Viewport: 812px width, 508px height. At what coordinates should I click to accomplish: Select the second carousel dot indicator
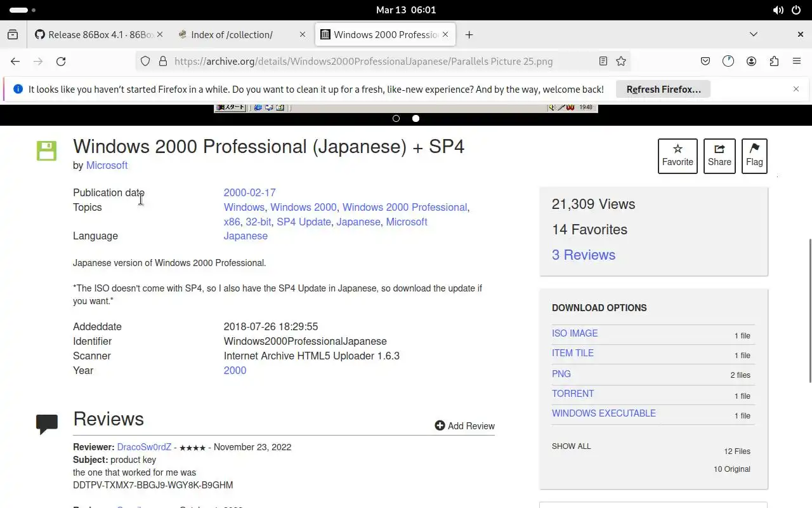click(x=416, y=118)
